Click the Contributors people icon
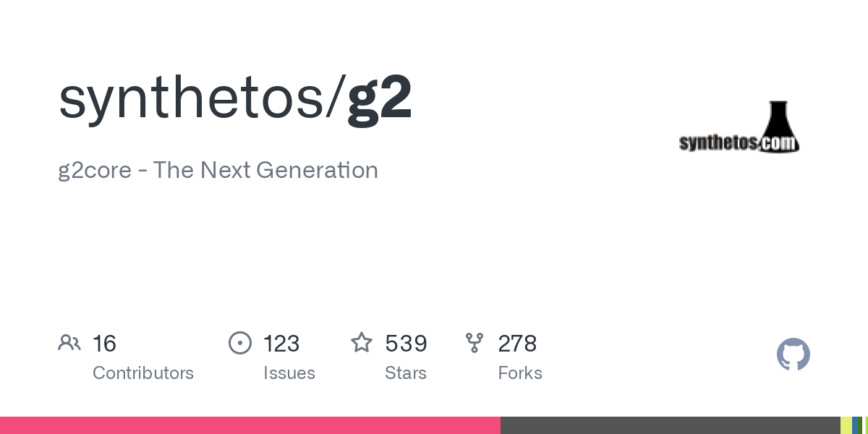868x434 pixels. (69, 343)
